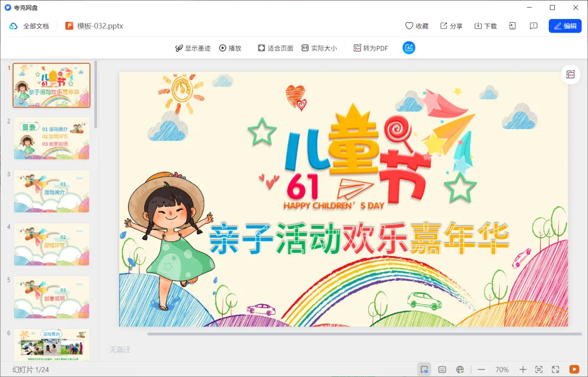Click the globe spell-check status icon
This screenshot has height=377, width=588.
pos(460,369)
